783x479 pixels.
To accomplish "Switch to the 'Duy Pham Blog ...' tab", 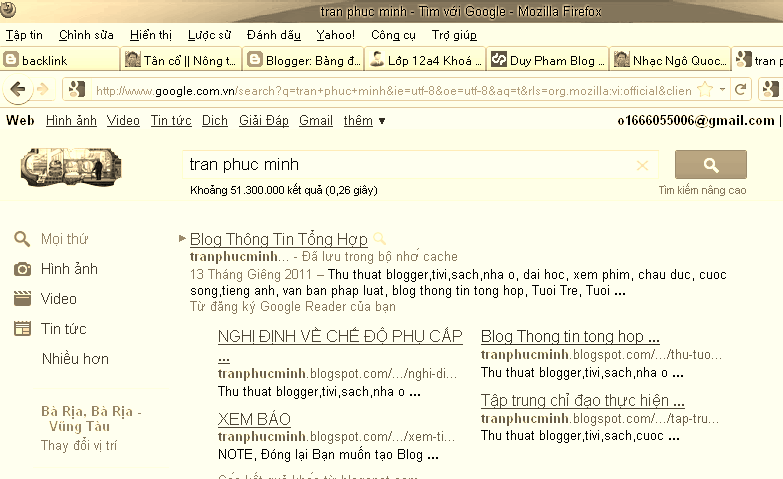I will click(548, 60).
